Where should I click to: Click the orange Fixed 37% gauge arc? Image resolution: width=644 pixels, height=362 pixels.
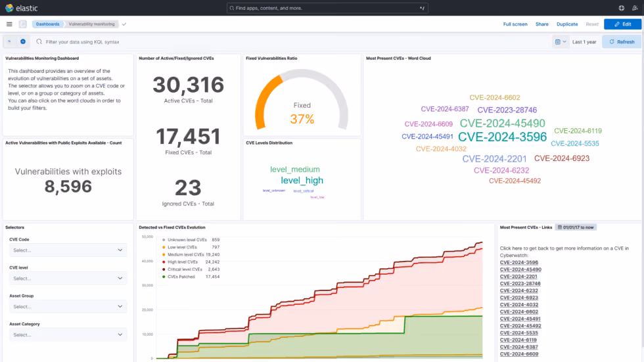(265, 99)
